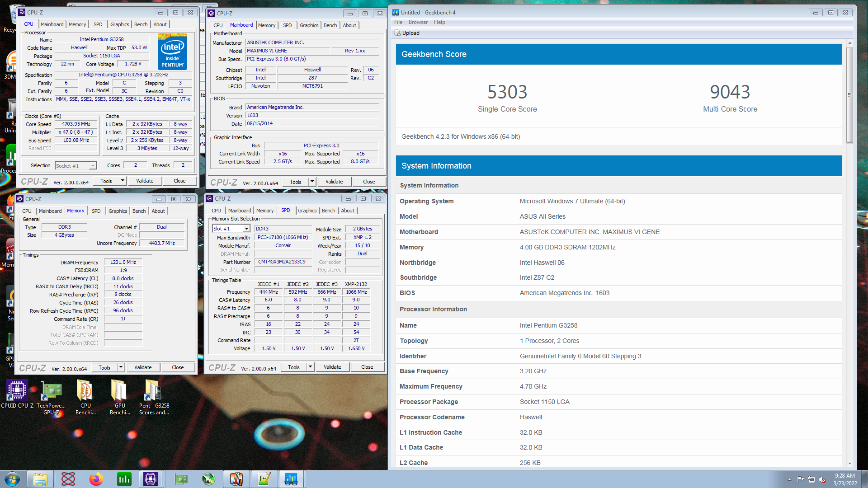The width and height of the screenshot is (868, 488).
Task: Click the green bar-chart taskbar icon
Action: coord(124,479)
